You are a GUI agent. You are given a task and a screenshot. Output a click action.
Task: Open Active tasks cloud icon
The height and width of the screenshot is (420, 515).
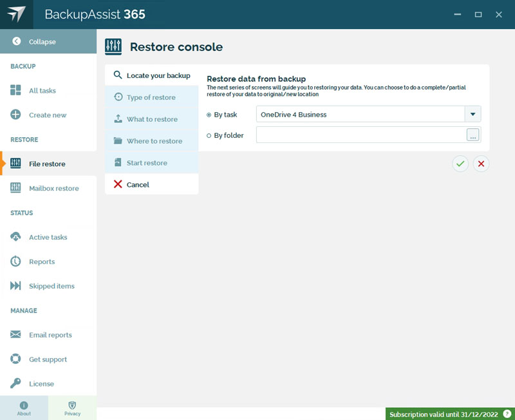click(15, 236)
